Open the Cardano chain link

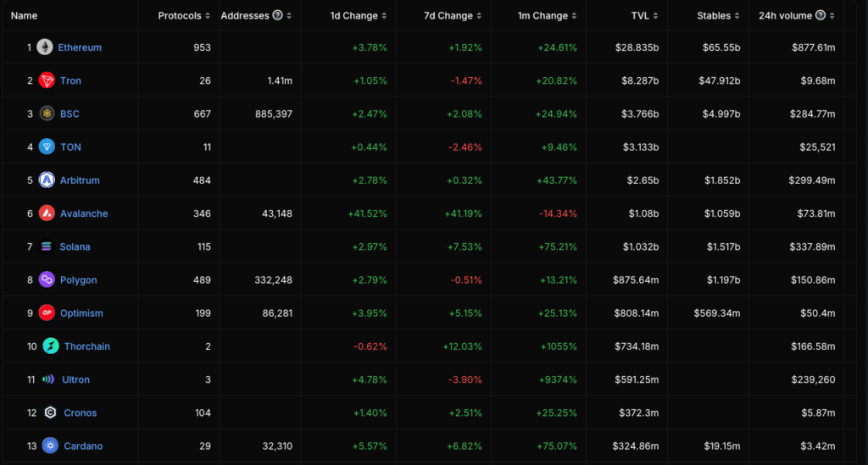coord(83,446)
